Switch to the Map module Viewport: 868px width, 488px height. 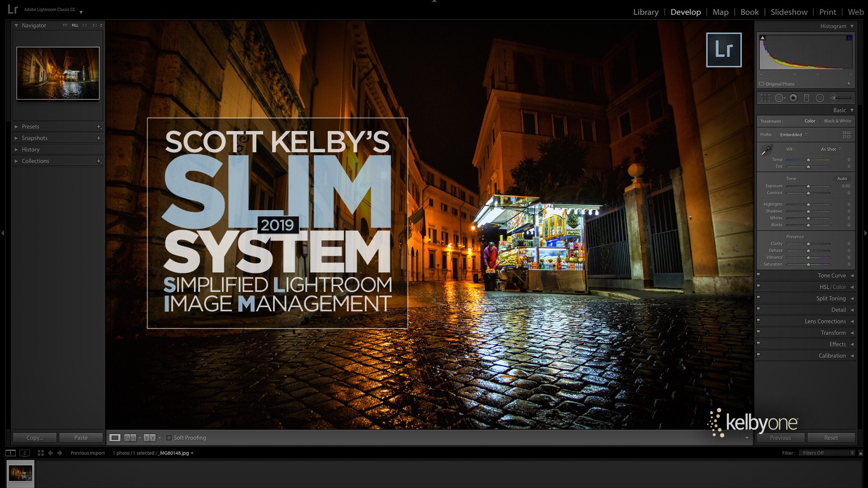pos(720,12)
